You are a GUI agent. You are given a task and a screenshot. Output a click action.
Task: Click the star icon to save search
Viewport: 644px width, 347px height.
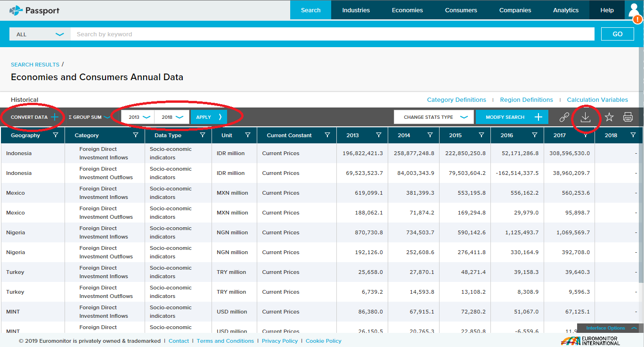click(609, 117)
